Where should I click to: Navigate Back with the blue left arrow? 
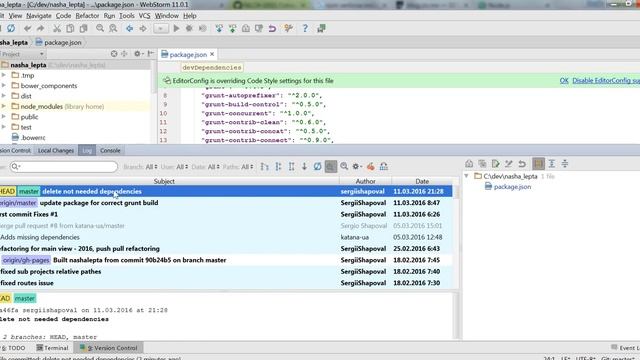[x=130, y=29]
